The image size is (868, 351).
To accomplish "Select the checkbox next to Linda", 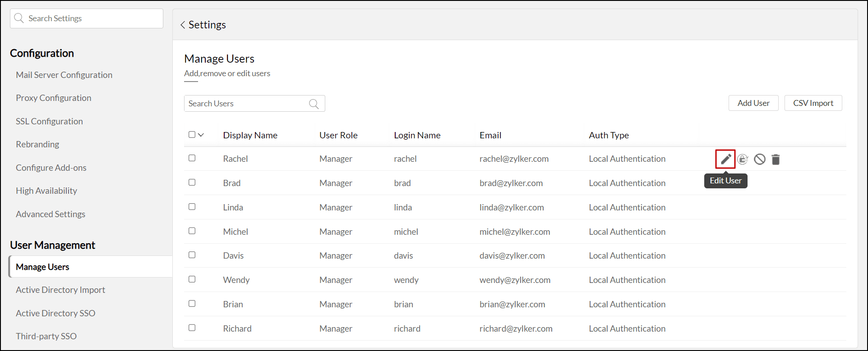I will click(x=192, y=207).
